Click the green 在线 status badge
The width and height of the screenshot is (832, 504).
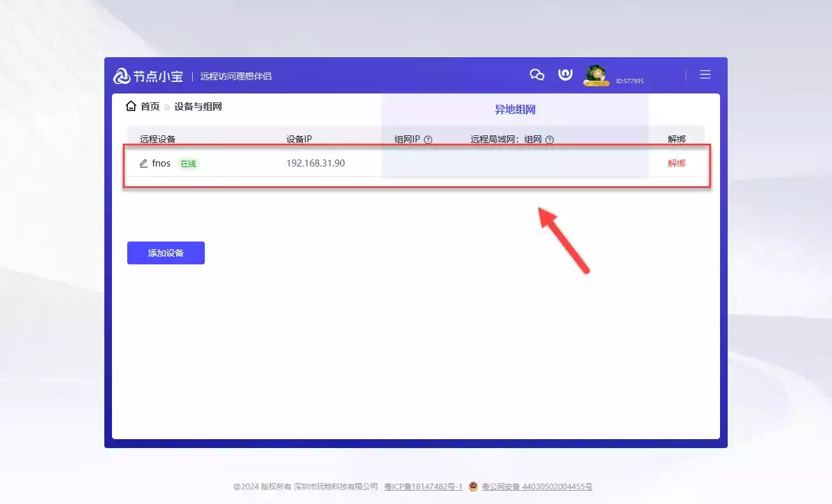(x=188, y=164)
